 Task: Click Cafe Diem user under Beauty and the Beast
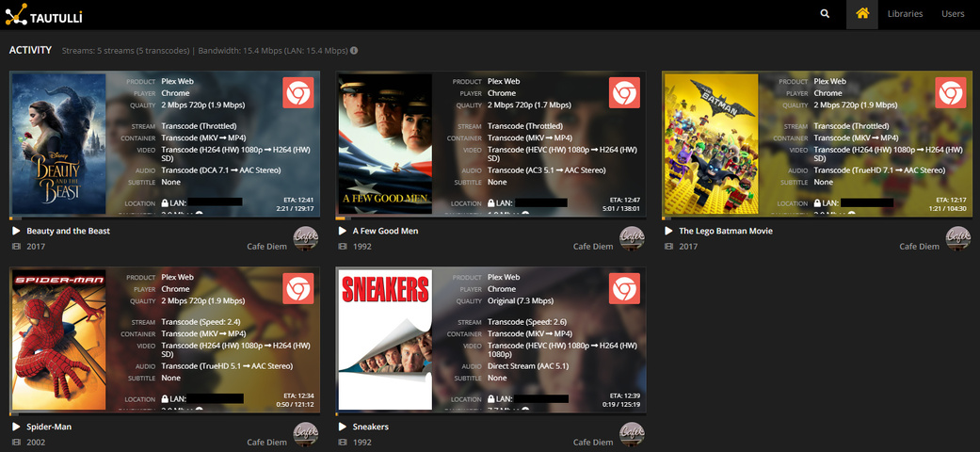pos(266,247)
